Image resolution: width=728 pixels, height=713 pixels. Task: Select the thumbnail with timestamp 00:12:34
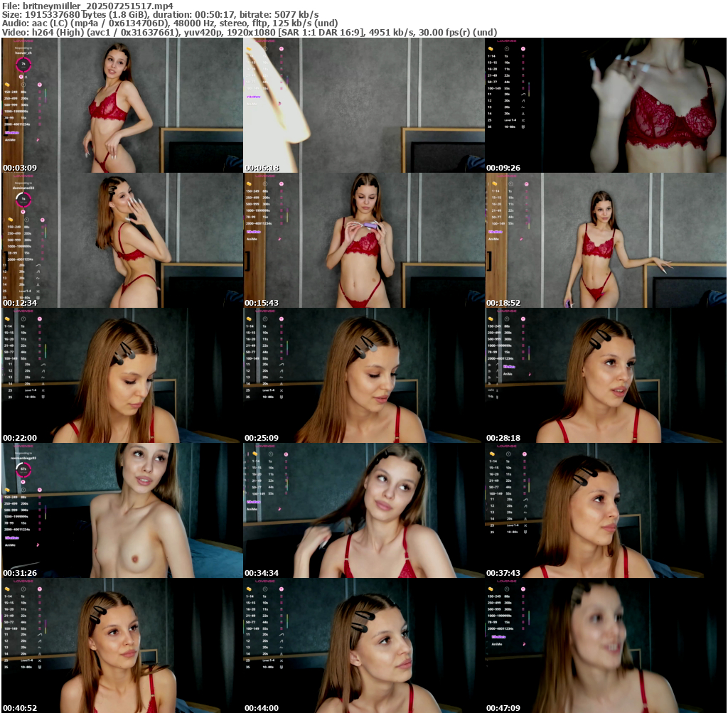click(x=122, y=240)
